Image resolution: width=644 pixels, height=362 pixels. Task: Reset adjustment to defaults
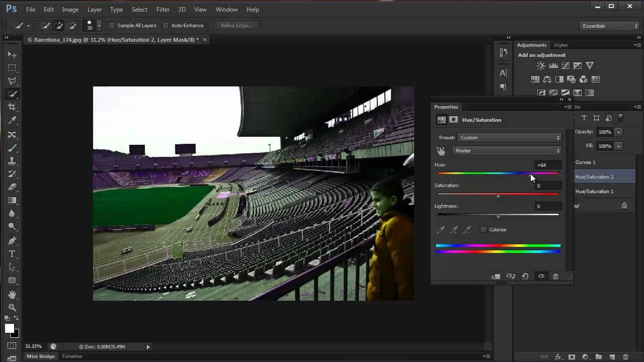[x=525, y=277]
